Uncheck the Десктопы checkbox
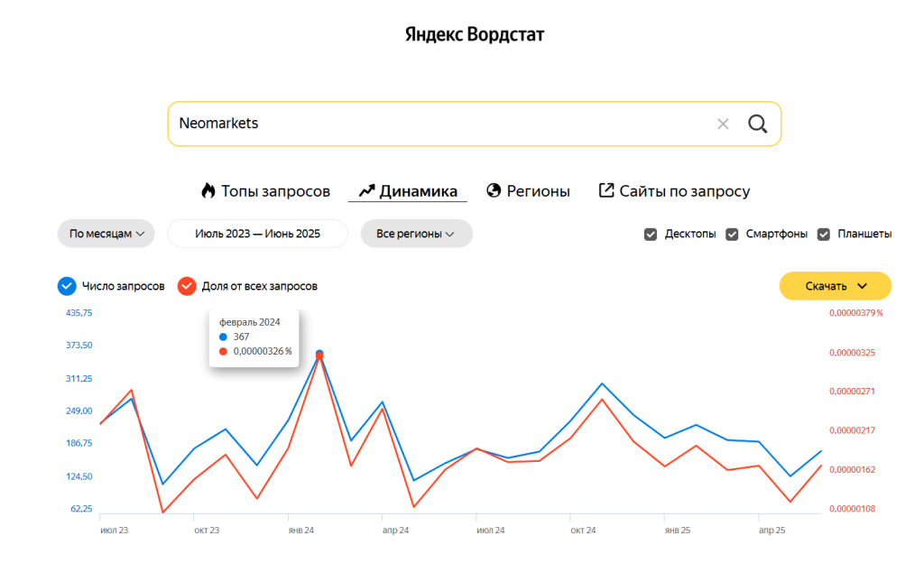The width and height of the screenshot is (924, 563). point(651,235)
